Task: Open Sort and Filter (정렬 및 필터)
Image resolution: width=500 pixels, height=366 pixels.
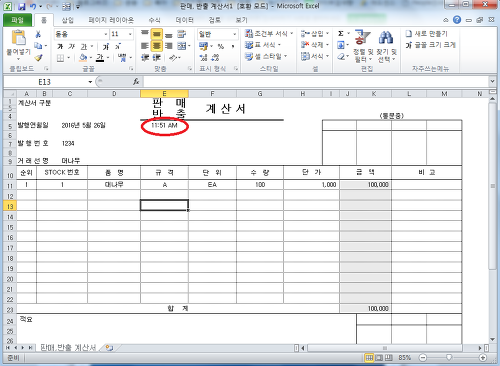Action: click(x=363, y=46)
